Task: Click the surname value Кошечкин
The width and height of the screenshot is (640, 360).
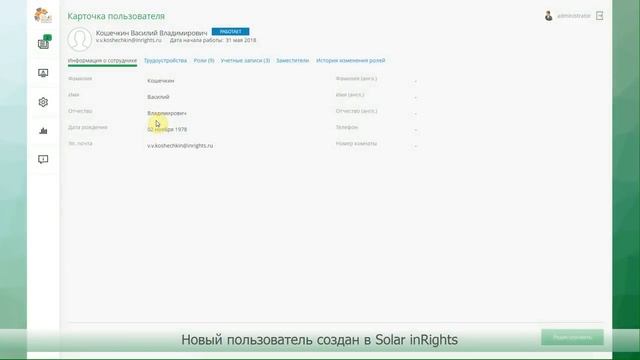Action: click(161, 81)
